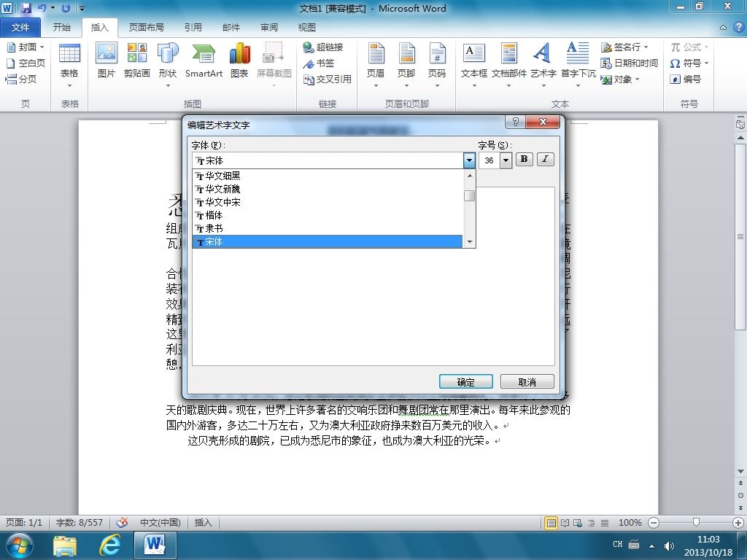Open the font size (字号) dropdown
This screenshot has width=747, height=560.
coord(506,160)
